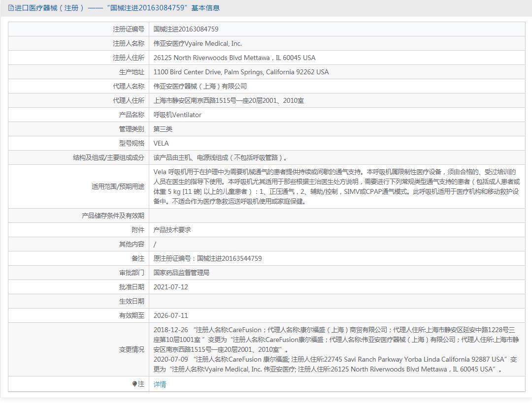Select expiry date 2026-07-11

170,315
